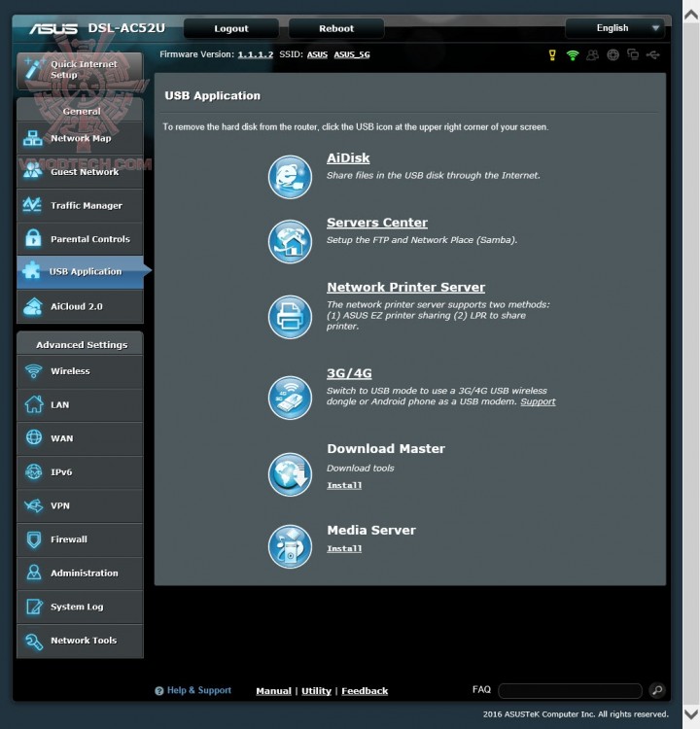Click the Wireless signal sidebar icon
The height and width of the screenshot is (729, 700).
coord(33,371)
